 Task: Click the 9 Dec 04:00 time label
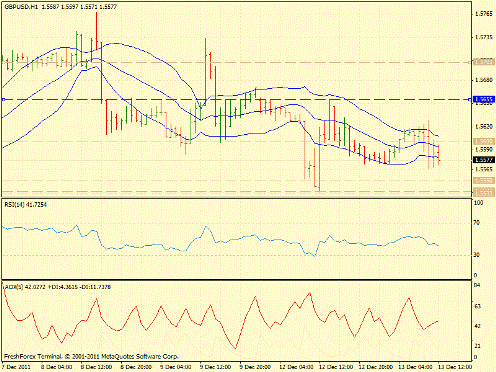pyautogui.click(x=176, y=367)
